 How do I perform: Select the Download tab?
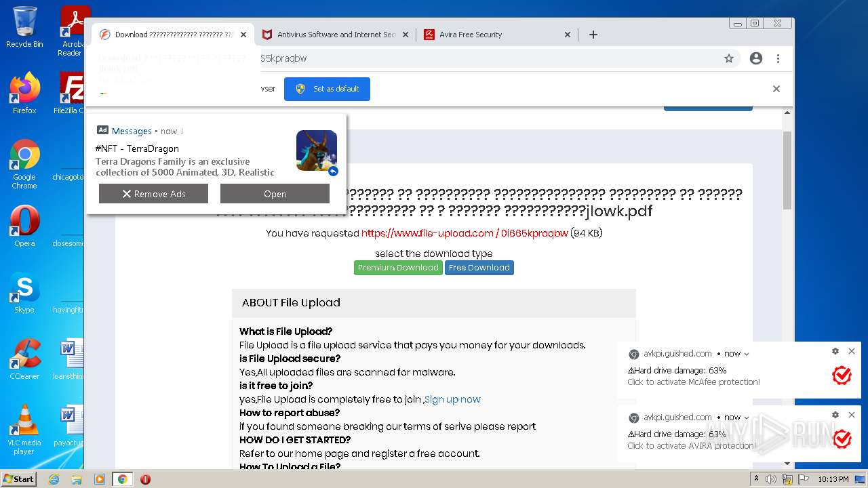(x=173, y=35)
